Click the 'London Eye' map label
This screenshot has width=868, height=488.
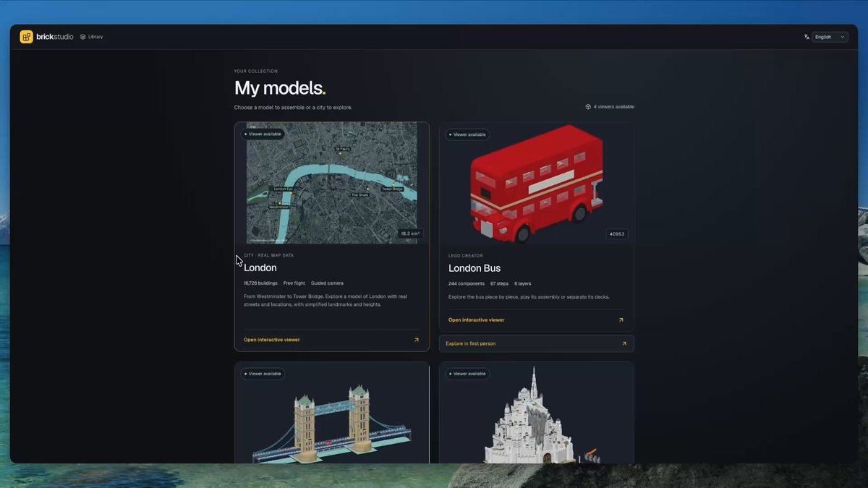(284, 189)
